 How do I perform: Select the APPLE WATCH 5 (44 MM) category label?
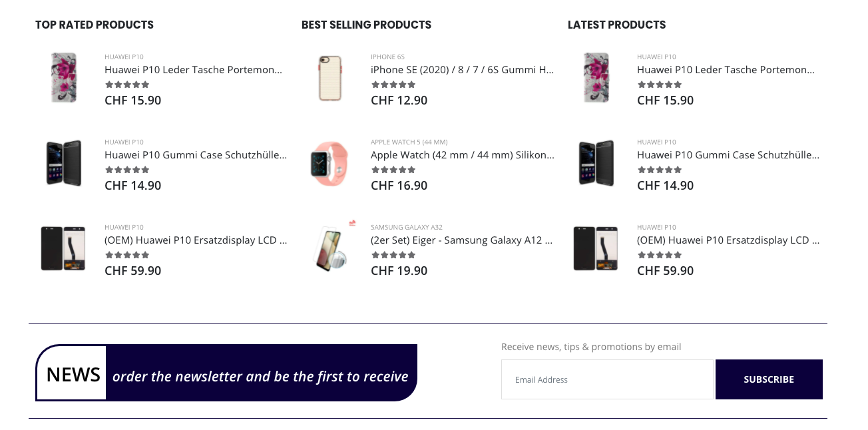pos(409,142)
